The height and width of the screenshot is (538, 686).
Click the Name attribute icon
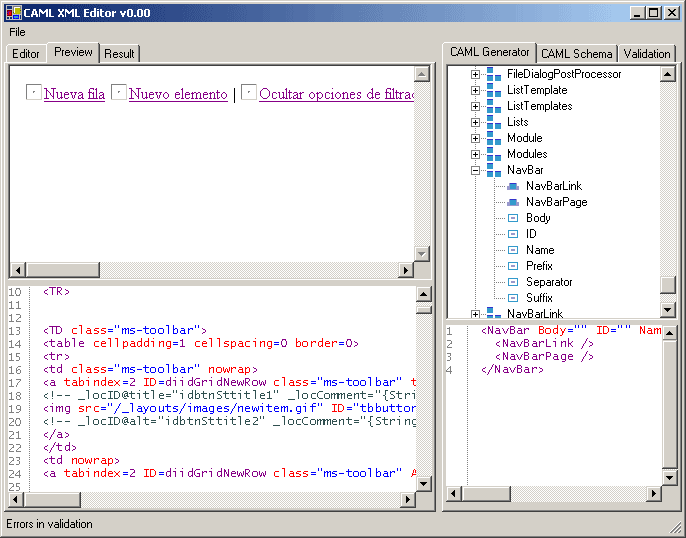pyautogui.click(x=513, y=250)
